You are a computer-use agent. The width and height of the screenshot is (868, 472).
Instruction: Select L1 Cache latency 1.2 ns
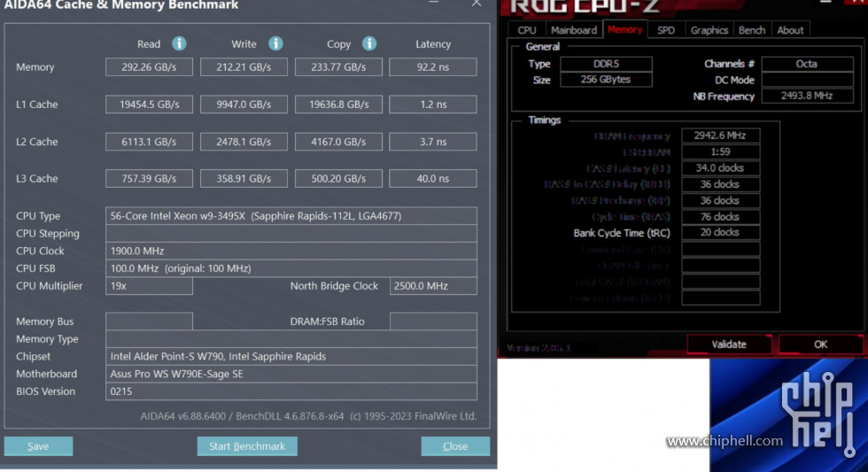coord(433,104)
